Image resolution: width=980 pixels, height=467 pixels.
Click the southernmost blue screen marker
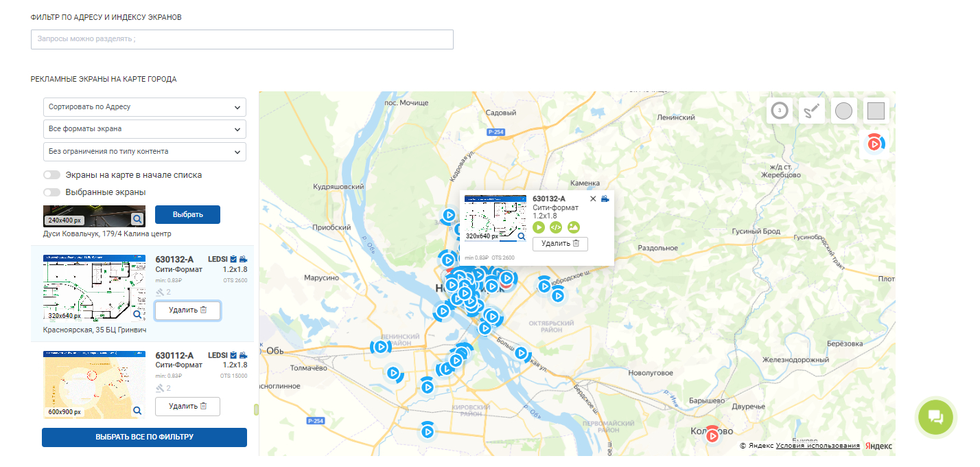(x=428, y=431)
